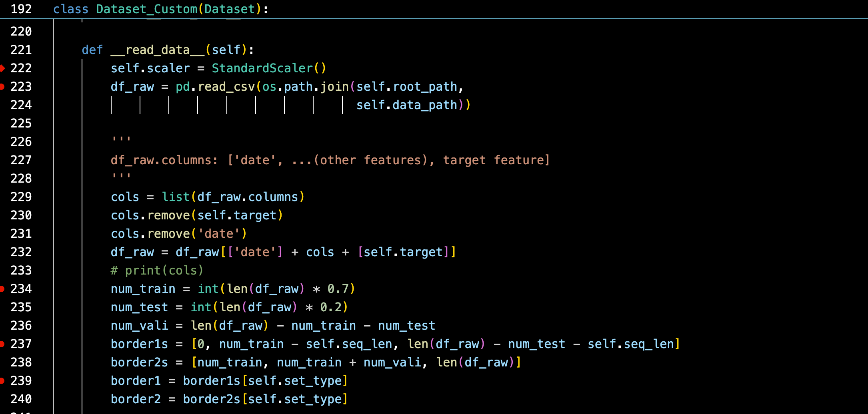Click closing triple quotes on line 228
The image size is (868, 414).
click(x=121, y=176)
